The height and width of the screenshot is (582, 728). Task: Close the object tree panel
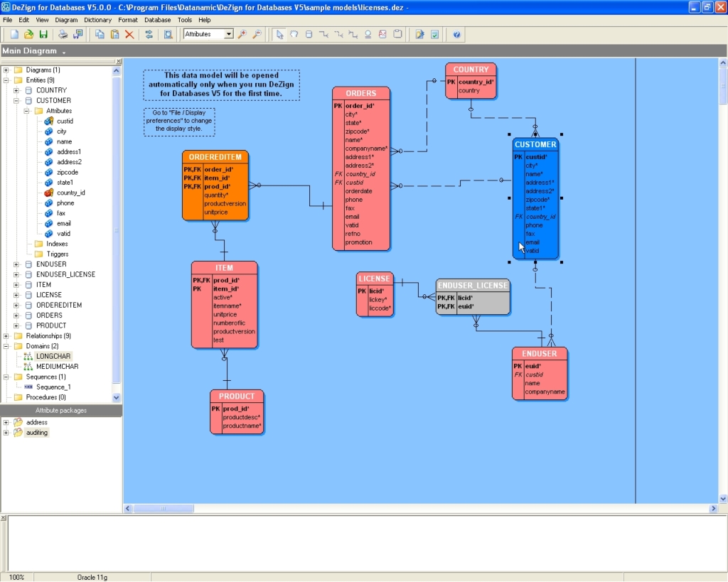click(x=119, y=61)
